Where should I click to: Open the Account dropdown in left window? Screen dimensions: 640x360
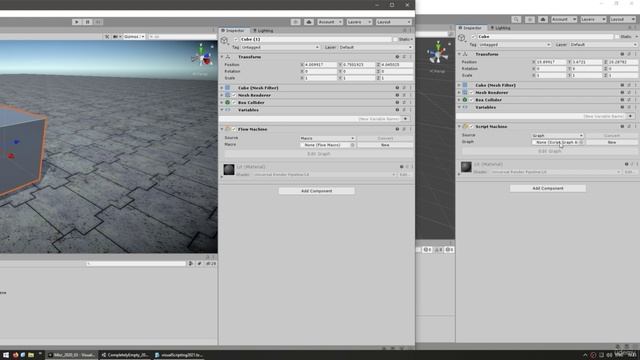pos(329,22)
